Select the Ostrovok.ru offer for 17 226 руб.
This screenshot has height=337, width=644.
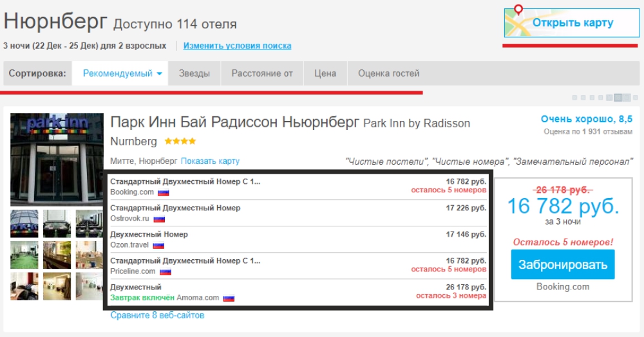click(x=298, y=213)
